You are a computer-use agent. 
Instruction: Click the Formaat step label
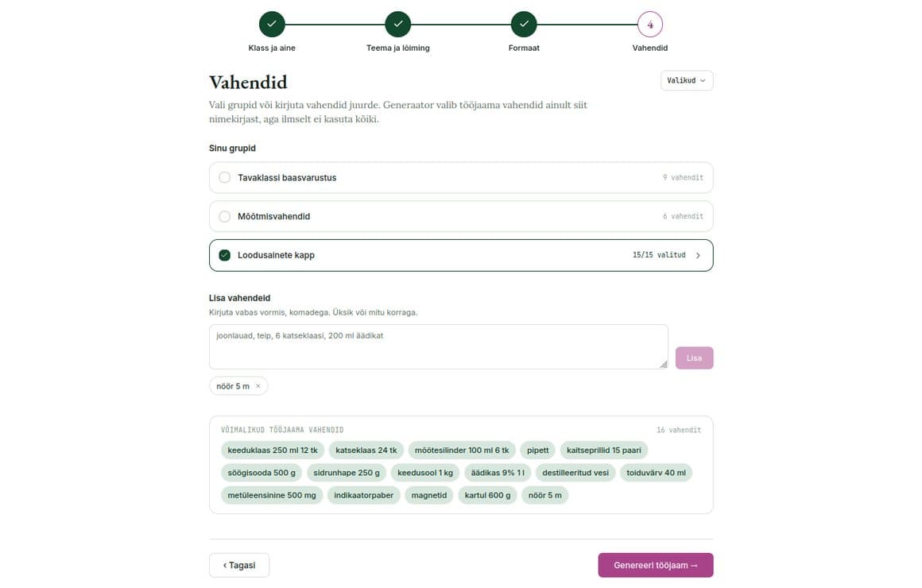click(x=524, y=48)
